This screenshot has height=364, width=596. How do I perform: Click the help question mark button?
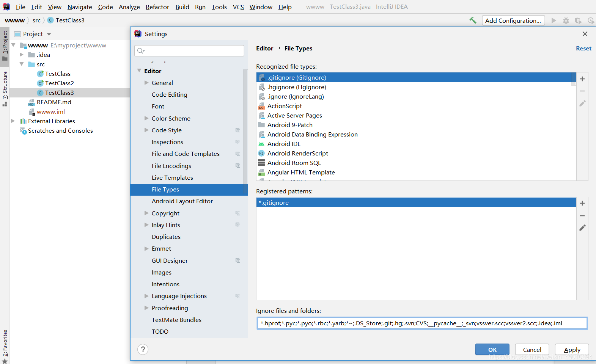143,350
